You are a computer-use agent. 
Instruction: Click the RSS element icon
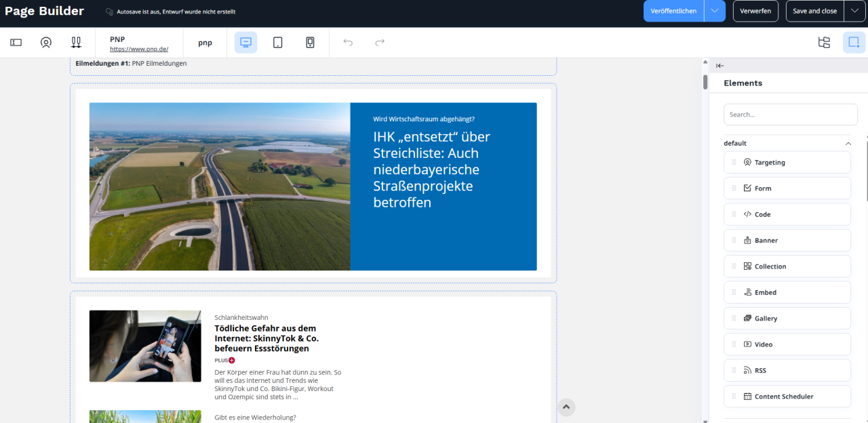pos(750,370)
